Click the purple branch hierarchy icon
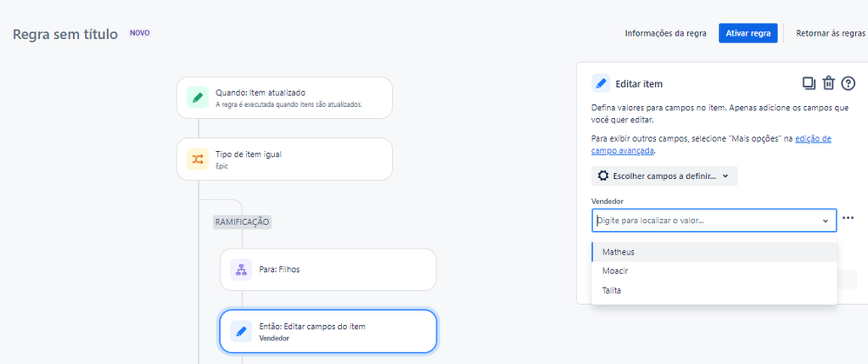Image resolution: width=868 pixels, height=364 pixels. 241,269
